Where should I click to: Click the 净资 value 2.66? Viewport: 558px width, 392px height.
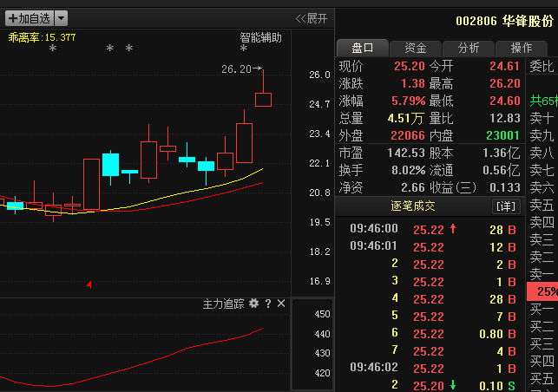coord(413,187)
